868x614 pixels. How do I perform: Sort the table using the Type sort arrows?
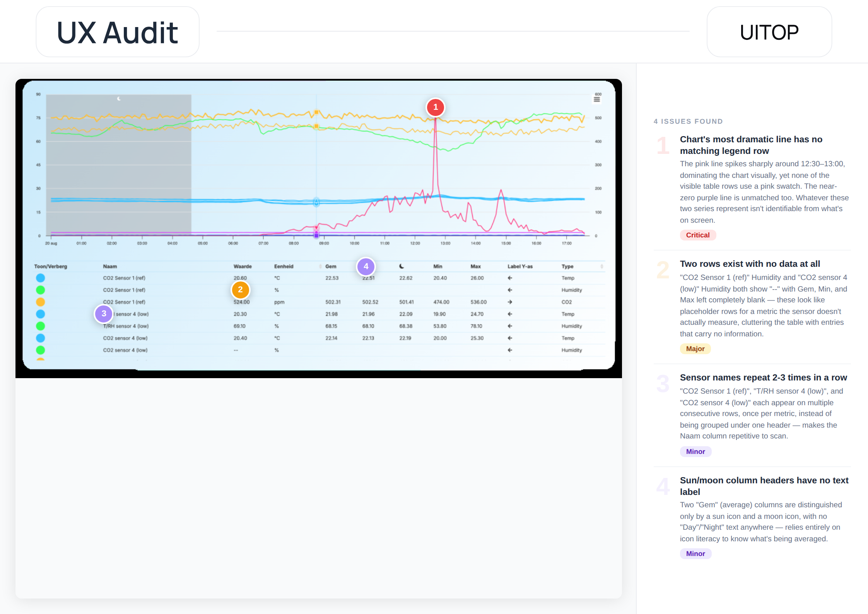pos(601,266)
